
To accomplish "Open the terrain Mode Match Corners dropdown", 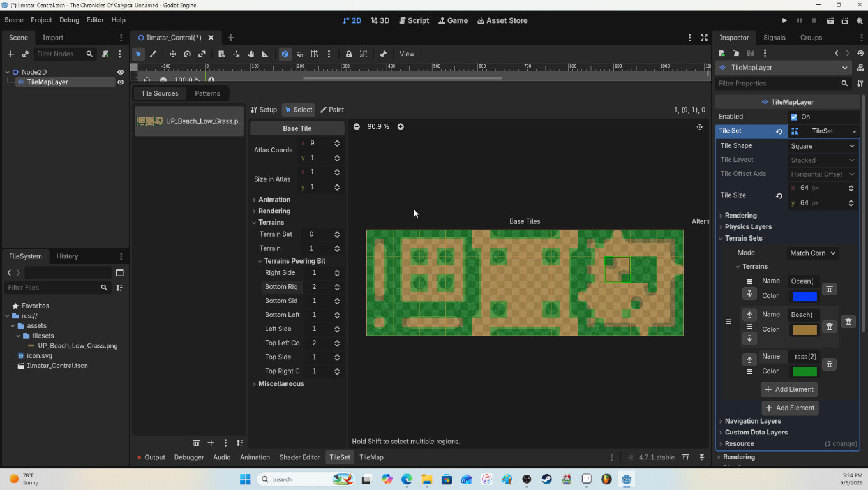I will [812, 253].
